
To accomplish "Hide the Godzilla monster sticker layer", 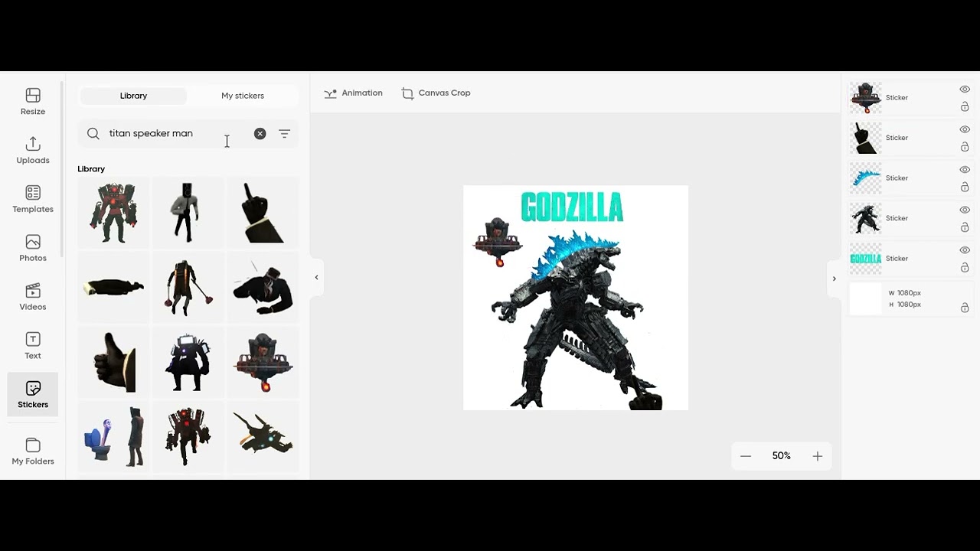I will coord(965,210).
